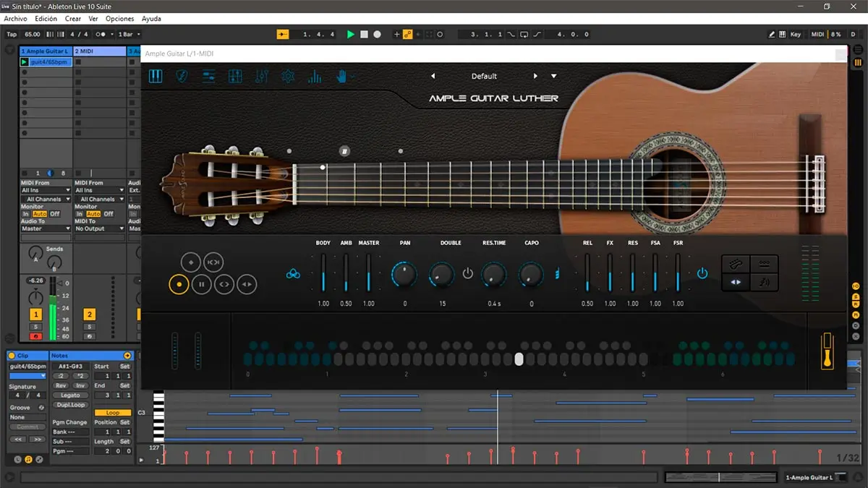This screenshot has height=488, width=868.
Task: Toggle the clip Loop switch
Action: pos(113,413)
